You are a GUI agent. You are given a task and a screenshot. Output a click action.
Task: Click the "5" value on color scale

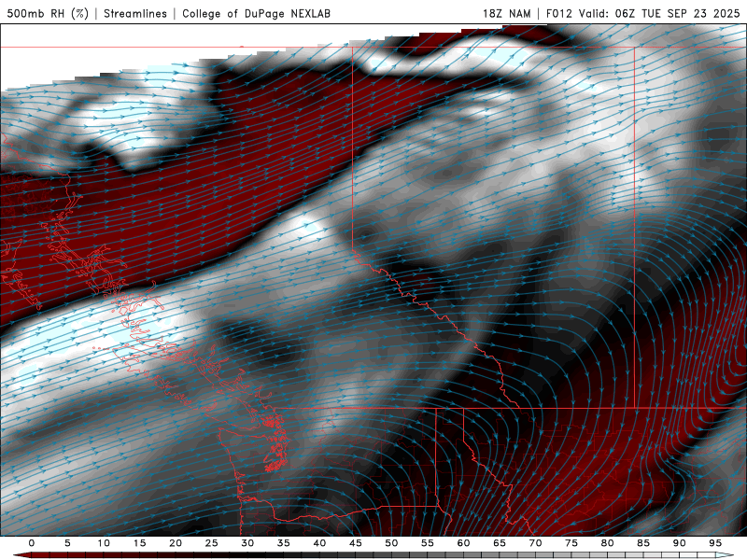[67, 543]
